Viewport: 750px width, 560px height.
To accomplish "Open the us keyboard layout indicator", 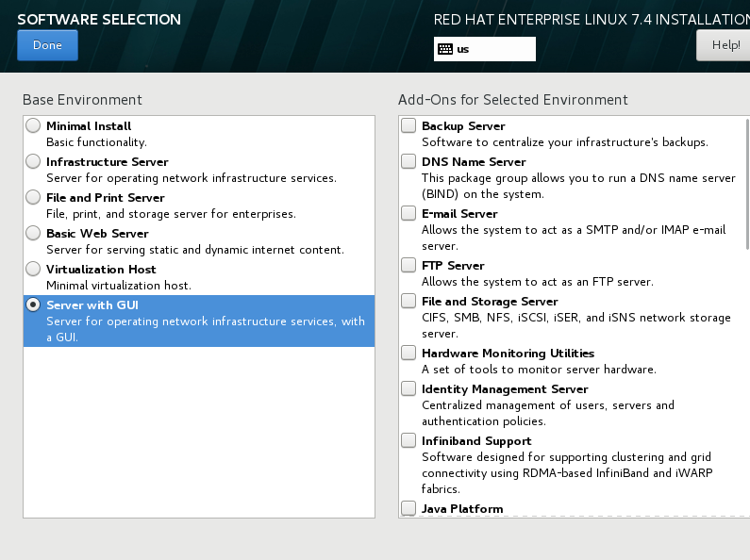I will (485, 49).
